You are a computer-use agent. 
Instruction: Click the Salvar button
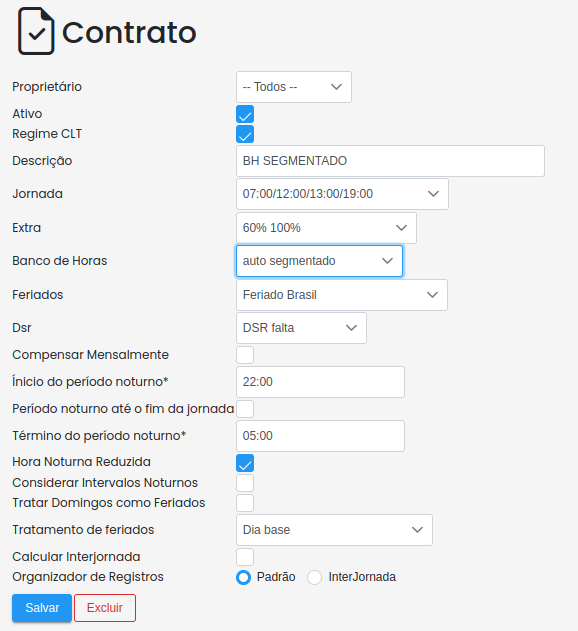(42, 608)
